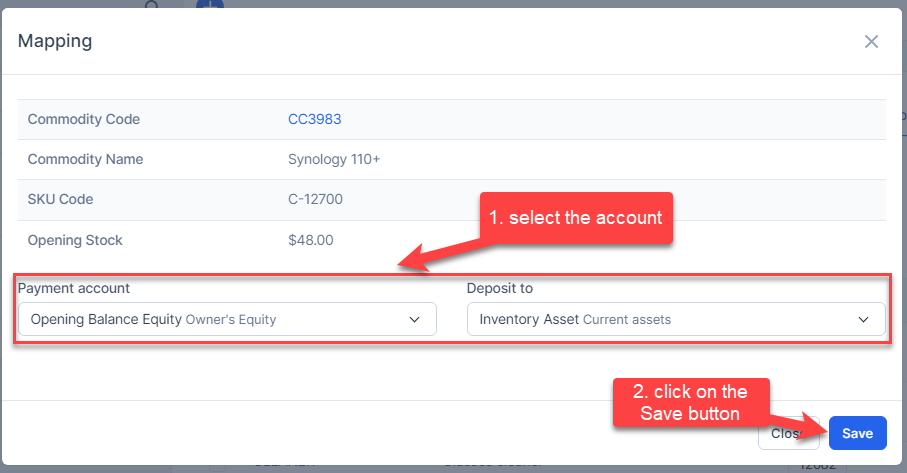Viewport: 907px width, 473px height.
Task: Click the 'select the account' callout
Action: [x=576, y=218]
